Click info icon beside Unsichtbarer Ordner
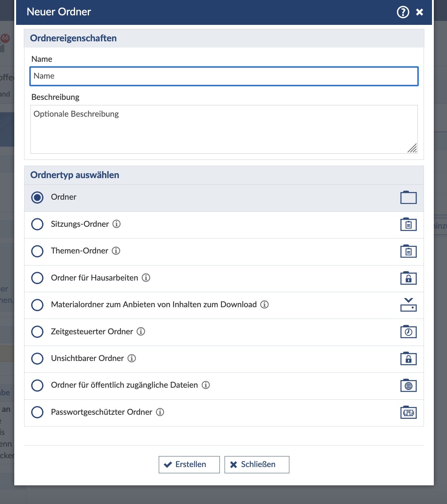The image size is (447, 504). click(x=132, y=358)
